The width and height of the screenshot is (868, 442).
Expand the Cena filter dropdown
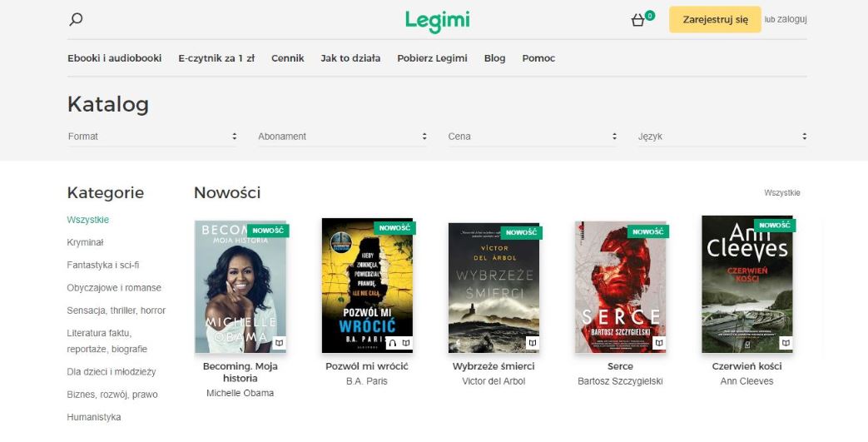[533, 137]
